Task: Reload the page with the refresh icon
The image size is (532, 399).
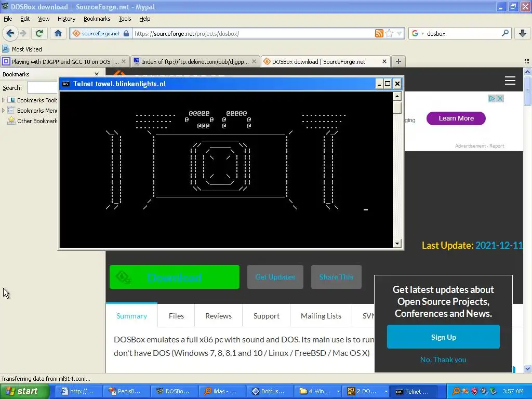Action: (x=39, y=33)
